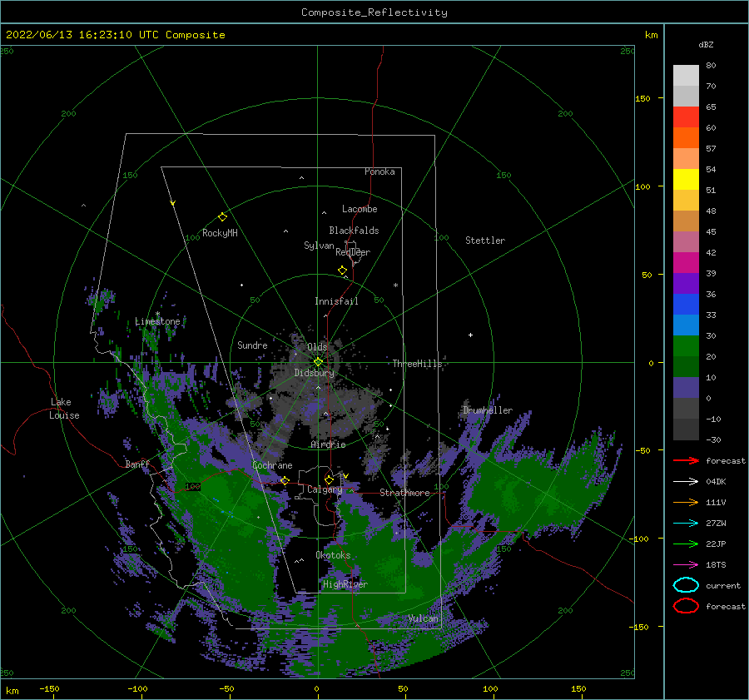Click the Drumheller town label

[x=488, y=410]
